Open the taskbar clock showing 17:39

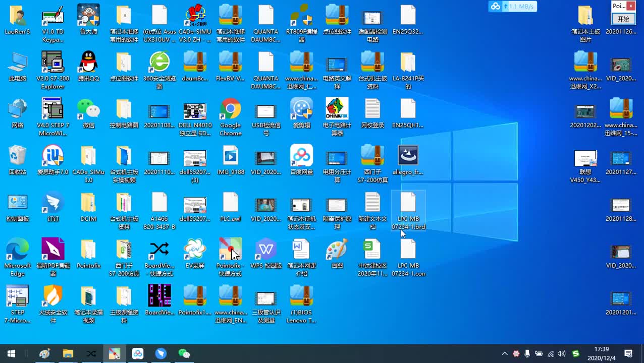pos(602,353)
